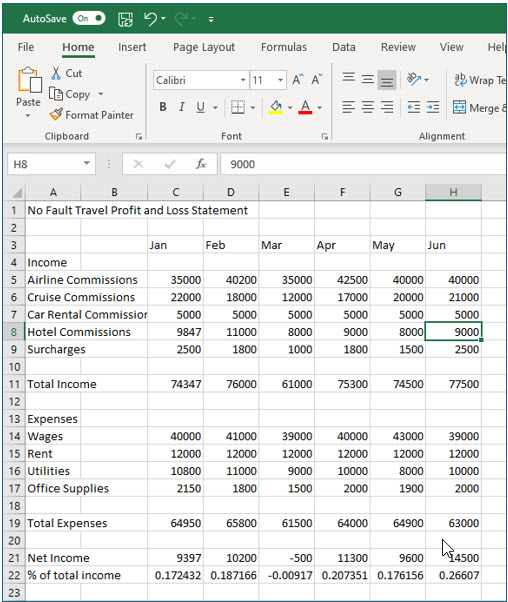Screen dimensions: 508x602
Task: Apply the yellow Fill Color bucket
Action: [x=276, y=107]
